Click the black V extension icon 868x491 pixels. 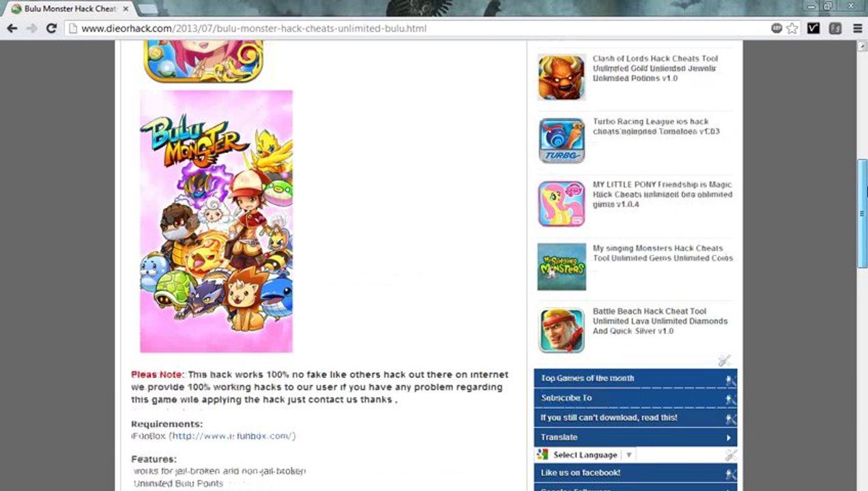click(x=813, y=29)
